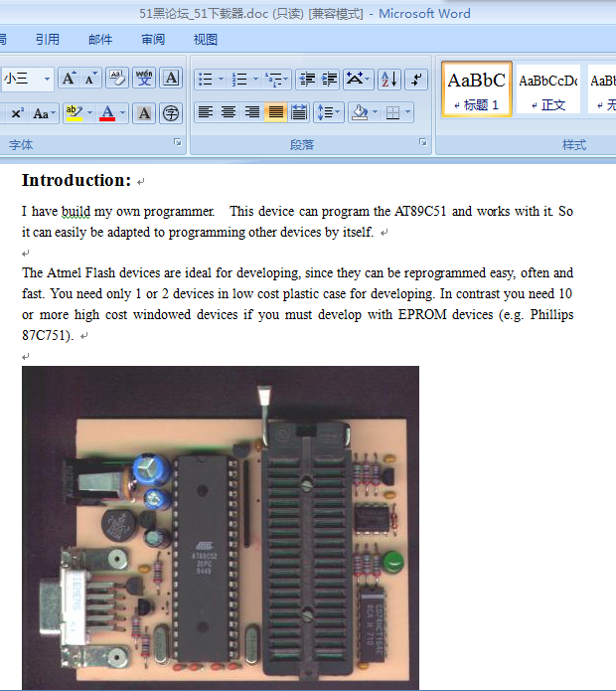Click the Shrink Font button
616x691 pixels.
pyautogui.click(x=90, y=79)
